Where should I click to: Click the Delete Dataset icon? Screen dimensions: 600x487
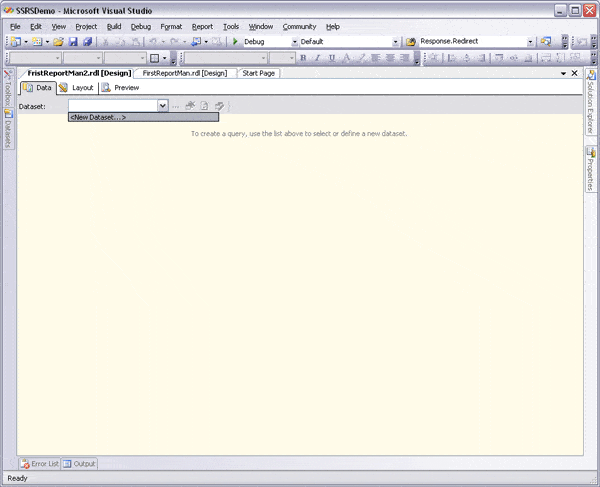point(190,106)
